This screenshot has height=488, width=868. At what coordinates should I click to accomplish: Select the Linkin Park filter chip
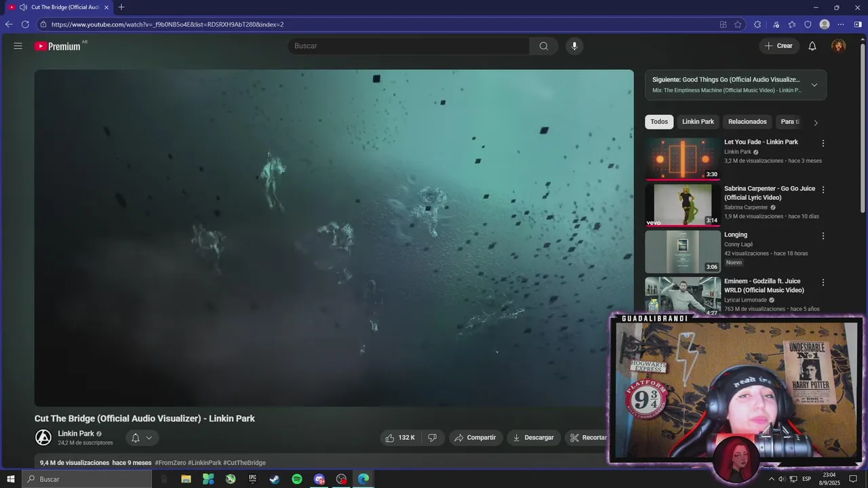(698, 122)
